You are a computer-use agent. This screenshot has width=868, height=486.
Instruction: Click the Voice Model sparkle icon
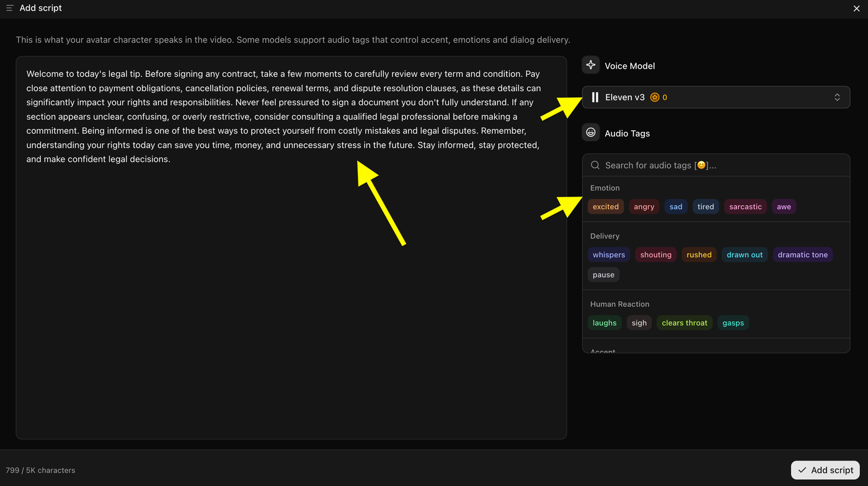591,65
